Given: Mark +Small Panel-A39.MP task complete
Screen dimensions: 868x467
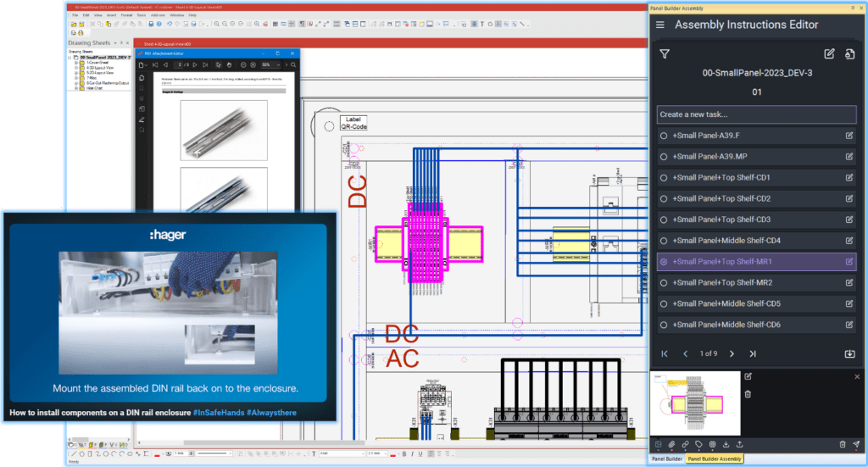Looking at the screenshot, I should pos(664,157).
